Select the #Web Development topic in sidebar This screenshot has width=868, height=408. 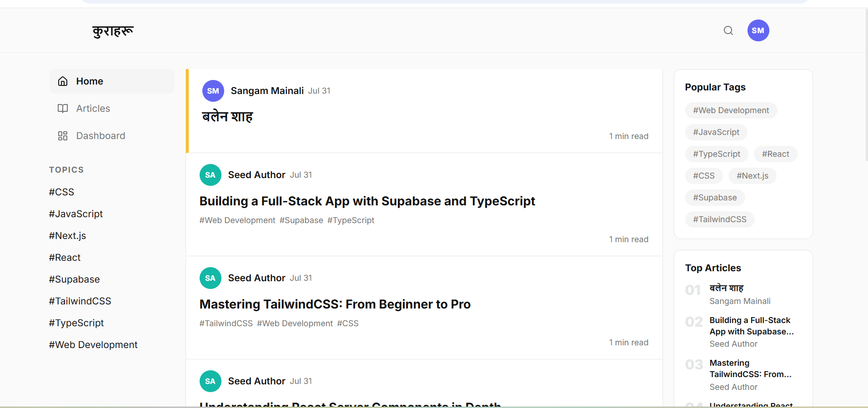point(93,345)
